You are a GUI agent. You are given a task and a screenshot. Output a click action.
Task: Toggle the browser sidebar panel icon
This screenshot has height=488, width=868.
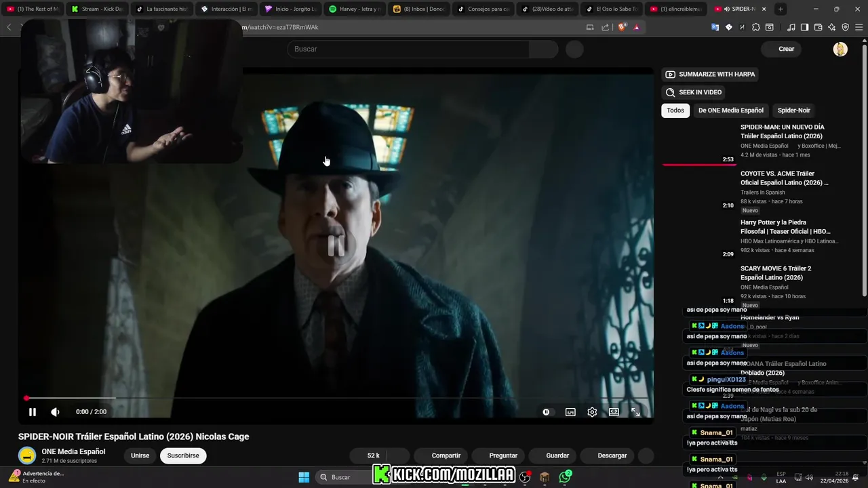804,27
